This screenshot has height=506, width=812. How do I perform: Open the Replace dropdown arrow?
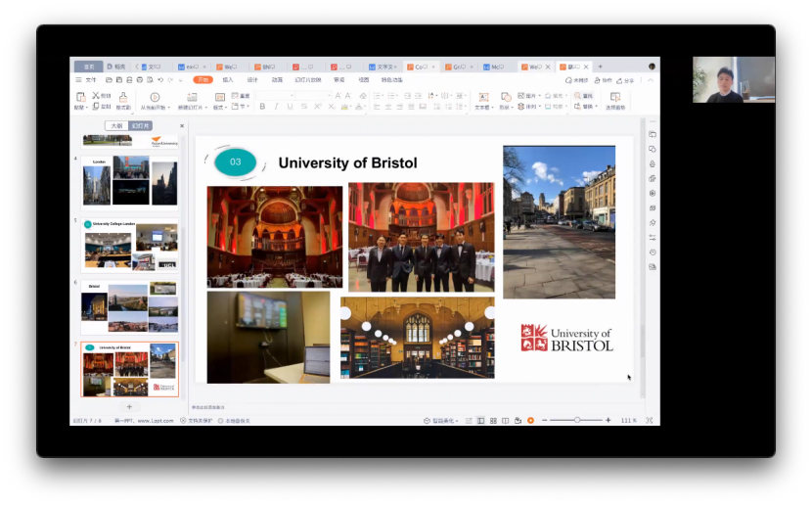(597, 106)
